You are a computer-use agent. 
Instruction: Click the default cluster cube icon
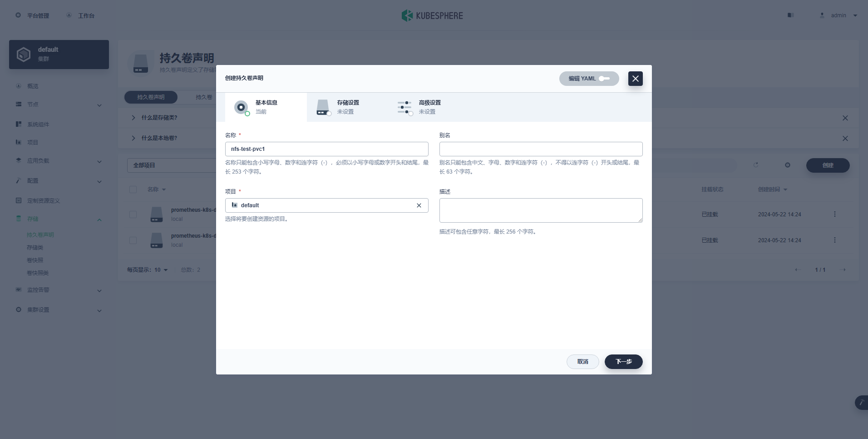pyautogui.click(x=24, y=55)
